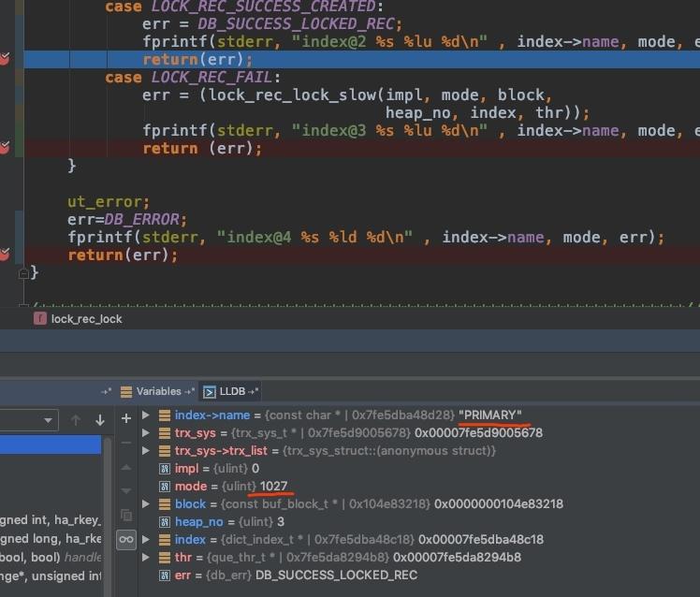The width and height of the screenshot is (700, 597).
Task: Go to previous frame up arrow
Action: click(76, 420)
